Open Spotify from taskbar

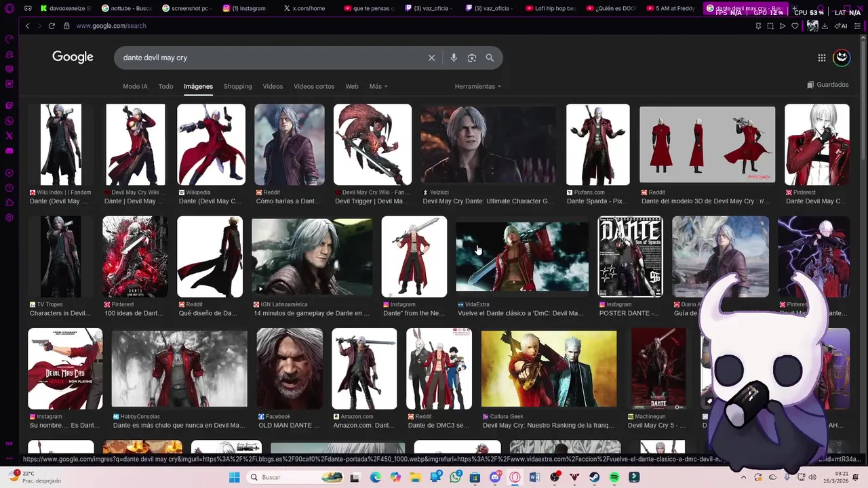click(x=614, y=477)
